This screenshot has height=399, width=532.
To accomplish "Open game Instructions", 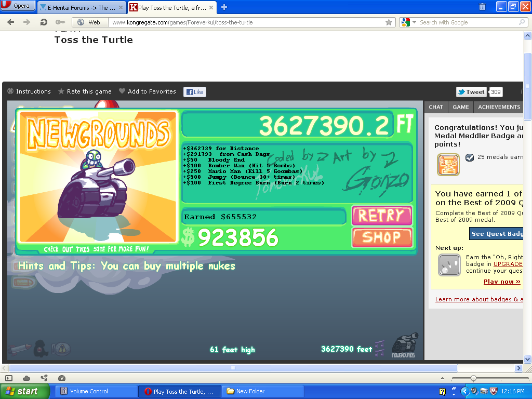I will pos(29,91).
